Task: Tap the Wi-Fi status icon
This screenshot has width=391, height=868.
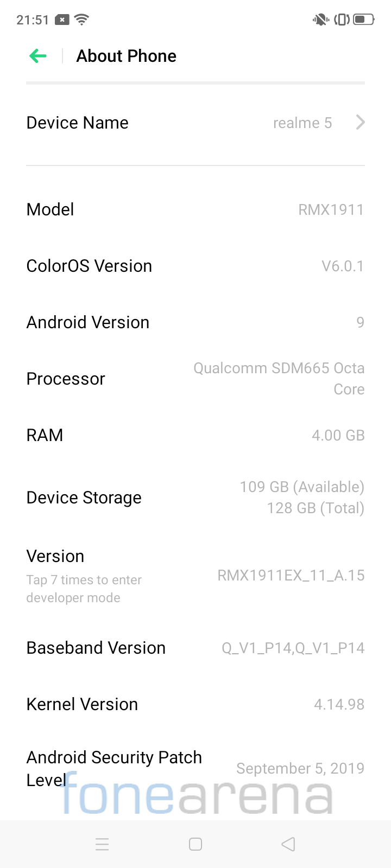Action: click(x=81, y=20)
